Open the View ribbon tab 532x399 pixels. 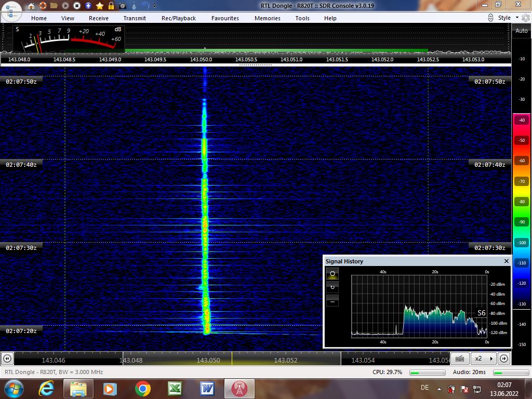coord(68,18)
